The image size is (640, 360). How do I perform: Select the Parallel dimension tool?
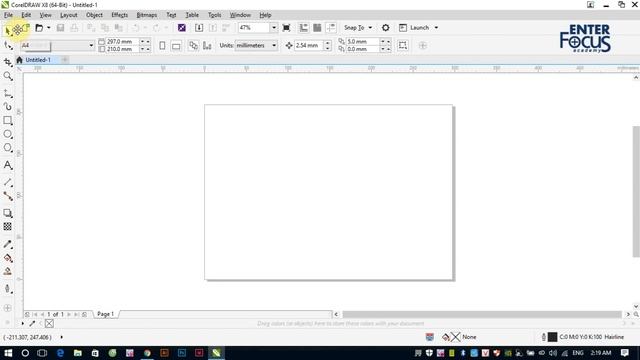[8, 182]
